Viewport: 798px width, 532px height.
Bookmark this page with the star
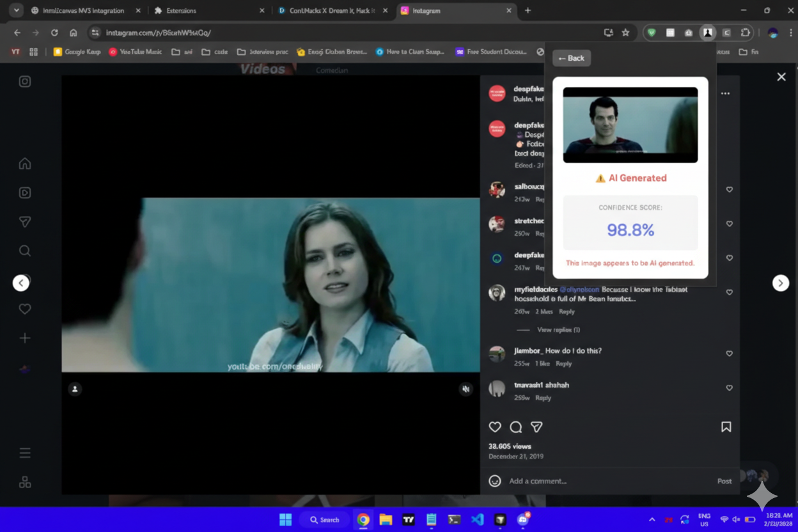(x=625, y=33)
